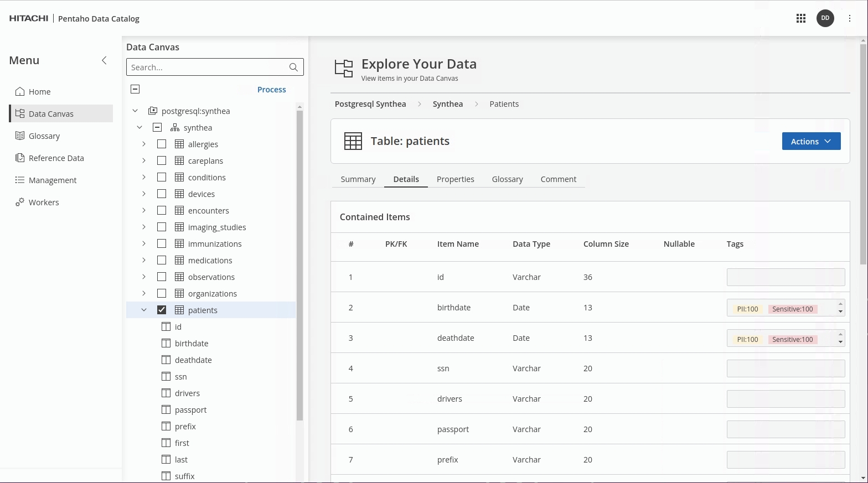Switch to the Properties tab
This screenshot has height=483, width=868.
click(x=455, y=179)
